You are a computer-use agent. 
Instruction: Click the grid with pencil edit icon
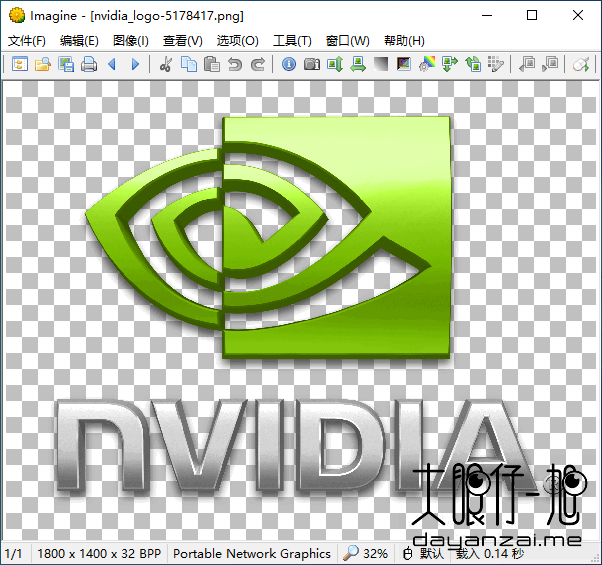coord(496,64)
